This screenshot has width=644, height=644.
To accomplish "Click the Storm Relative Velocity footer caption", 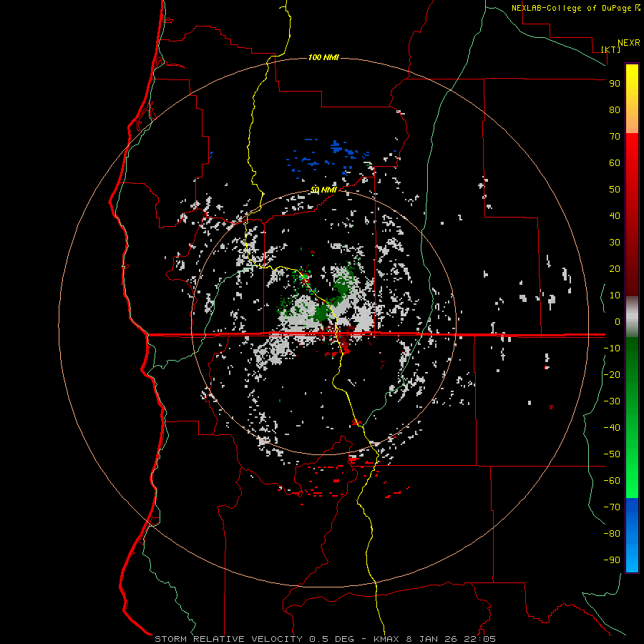I will point(325,639).
